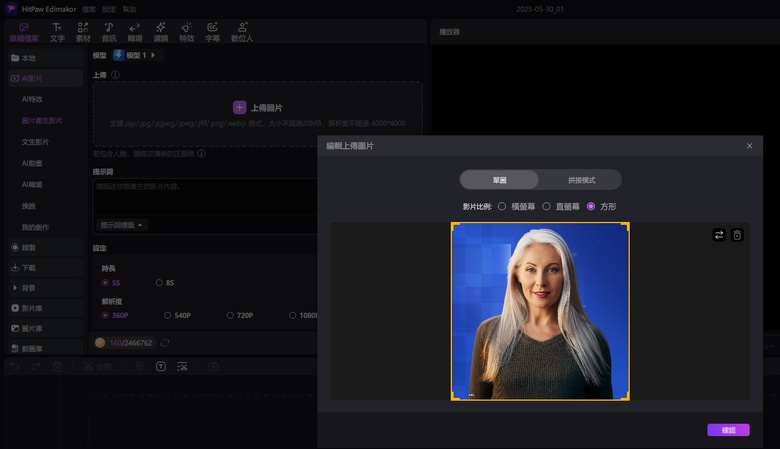Delete the uploaded image via trash icon
This screenshot has height=449, width=780.
click(x=737, y=235)
